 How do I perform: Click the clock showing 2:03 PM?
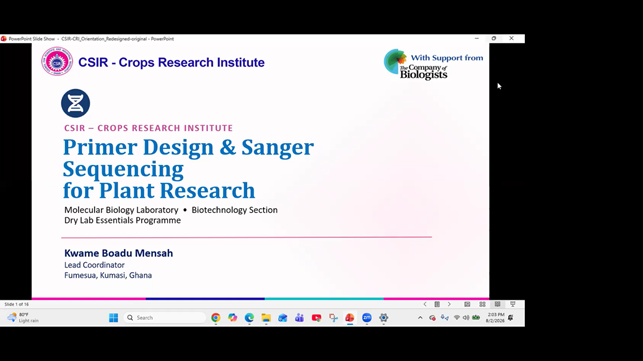(x=495, y=318)
